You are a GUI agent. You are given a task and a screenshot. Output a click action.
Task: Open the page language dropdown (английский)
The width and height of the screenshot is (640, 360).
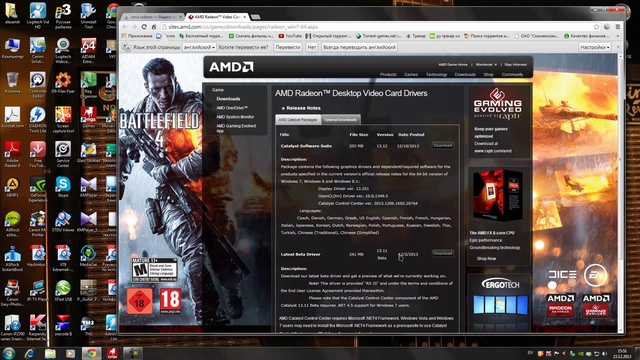(x=199, y=47)
